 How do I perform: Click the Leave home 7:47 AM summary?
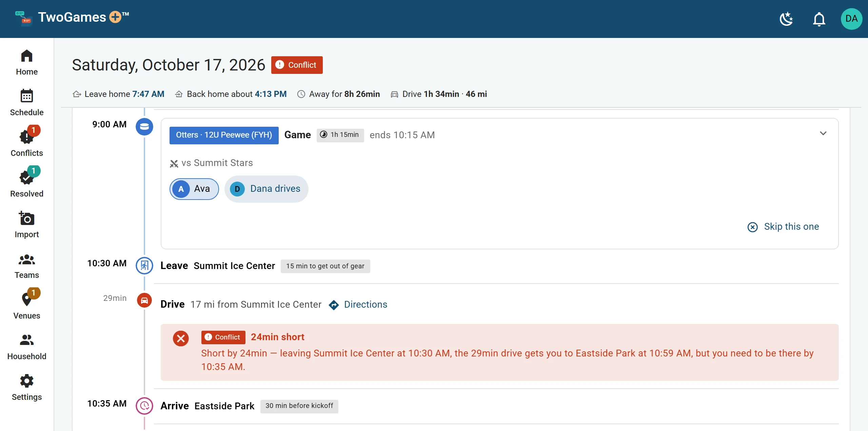click(119, 94)
